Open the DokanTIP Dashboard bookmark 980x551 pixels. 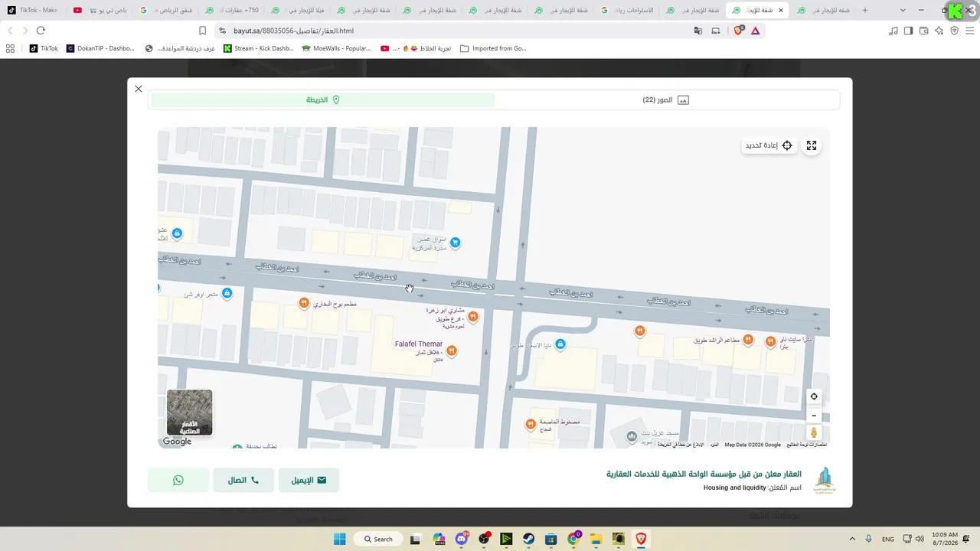(100, 48)
